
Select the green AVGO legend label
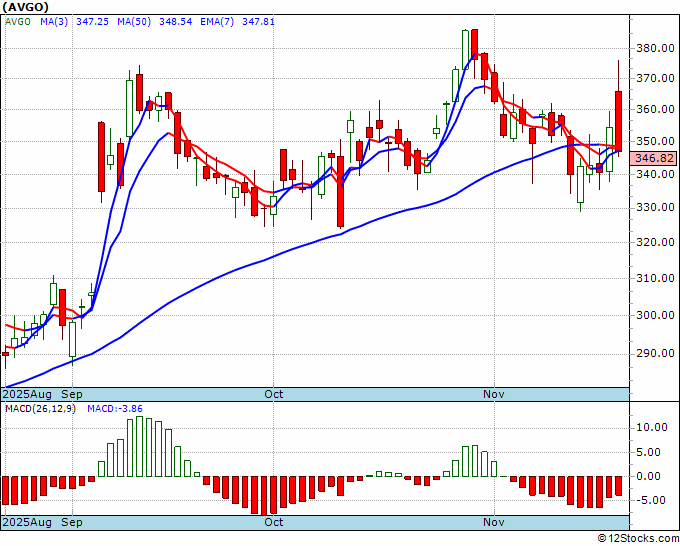[x=18, y=21]
